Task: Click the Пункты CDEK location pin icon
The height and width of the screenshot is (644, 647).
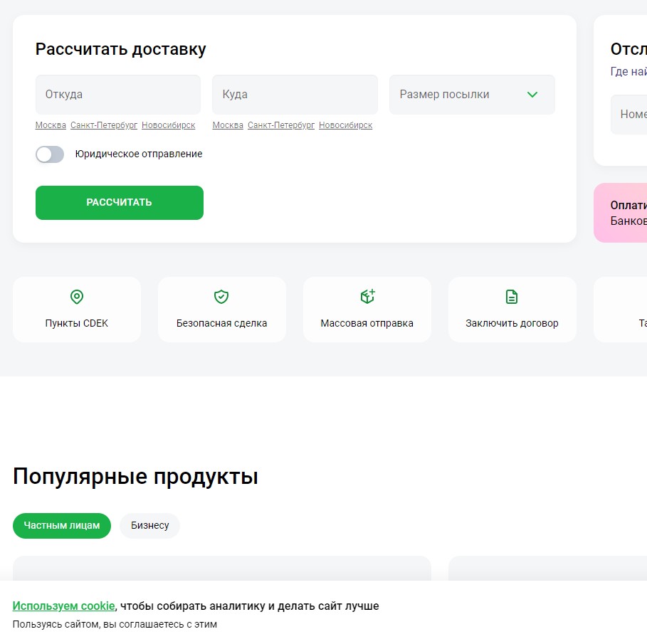Action: tap(77, 297)
